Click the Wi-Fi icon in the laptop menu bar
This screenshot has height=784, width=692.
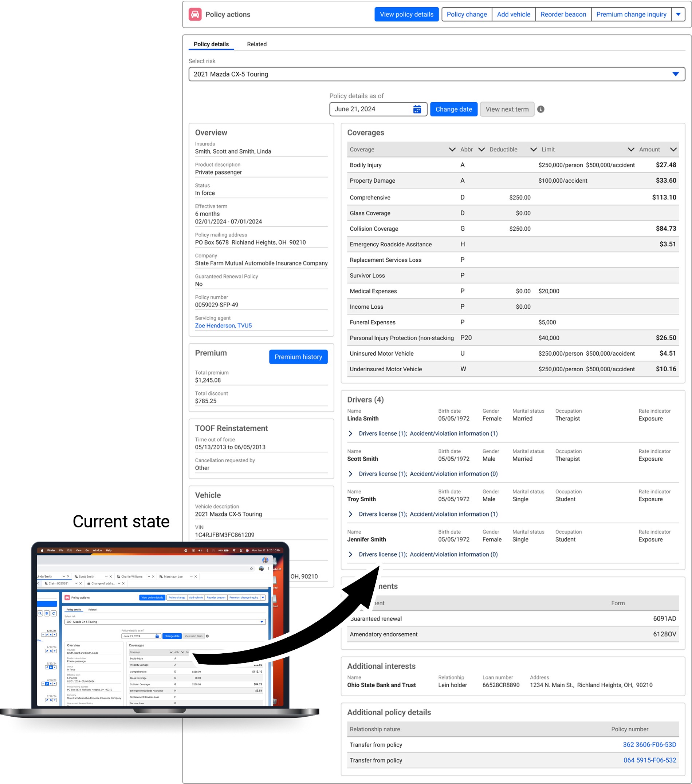point(234,550)
